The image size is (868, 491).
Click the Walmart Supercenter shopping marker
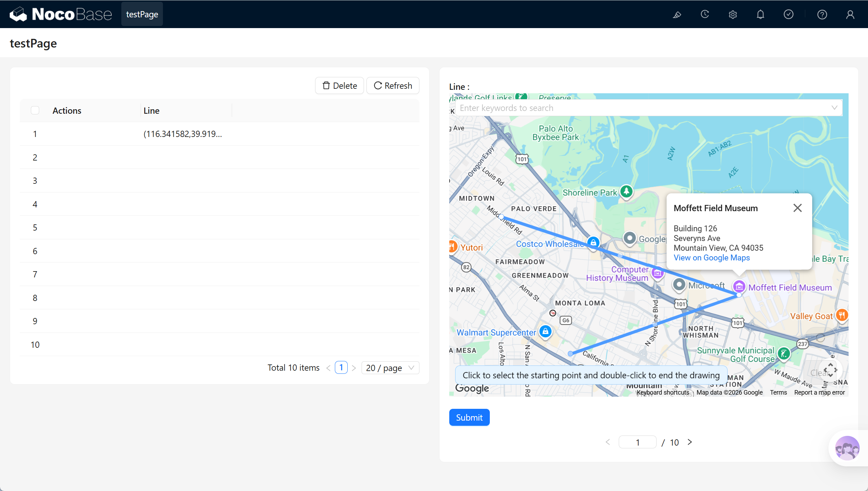pos(545,331)
